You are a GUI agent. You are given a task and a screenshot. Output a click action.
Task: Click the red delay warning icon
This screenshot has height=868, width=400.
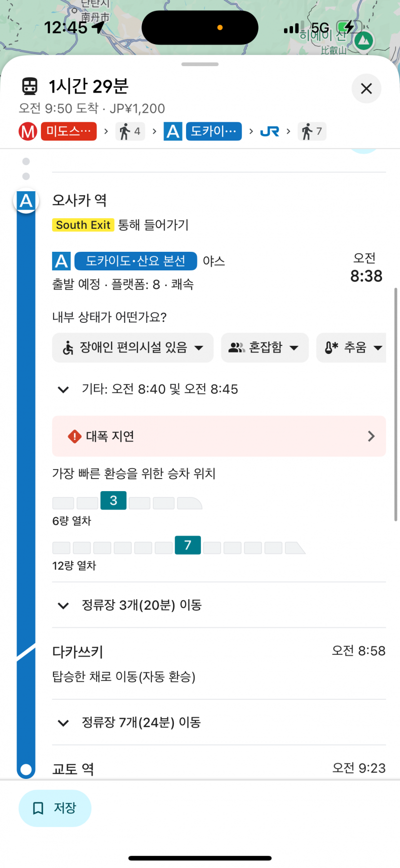[x=74, y=436]
